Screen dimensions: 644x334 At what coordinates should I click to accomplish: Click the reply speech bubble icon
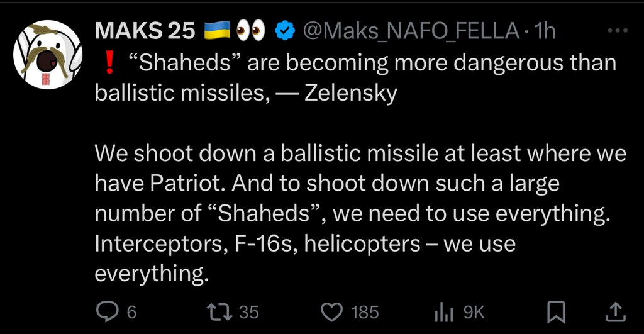(106, 311)
